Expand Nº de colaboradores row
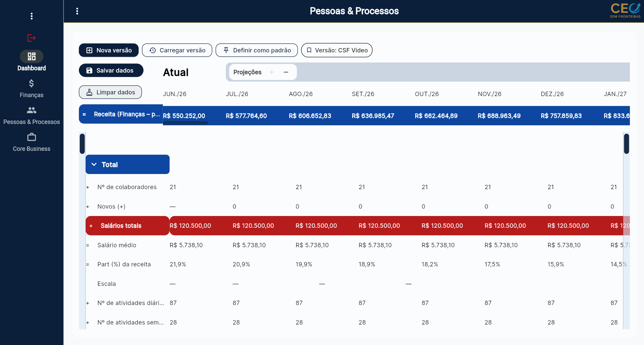Screen dimensions: 644x345 tap(88, 187)
